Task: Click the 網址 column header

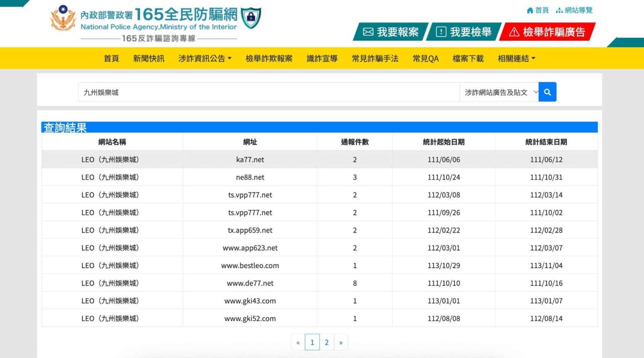Action: point(250,142)
